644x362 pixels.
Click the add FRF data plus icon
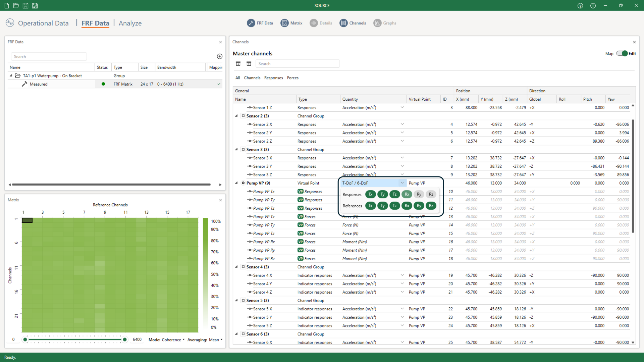click(220, 56)
